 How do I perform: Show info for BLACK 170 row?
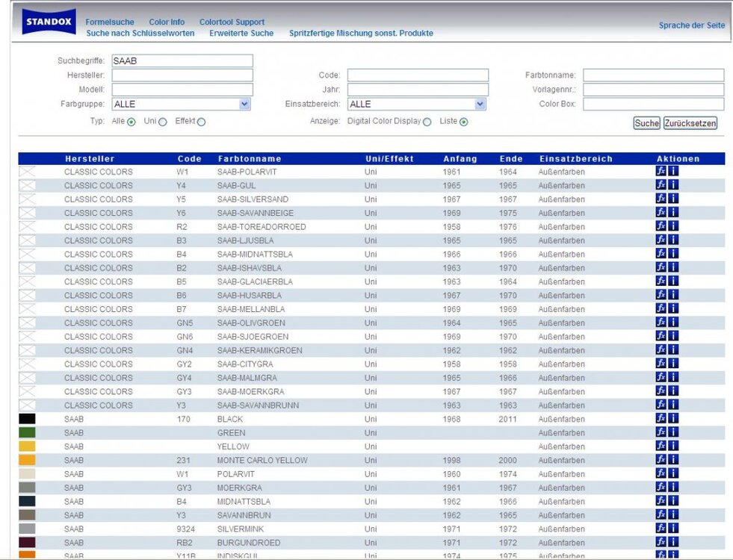click(672, 418)
